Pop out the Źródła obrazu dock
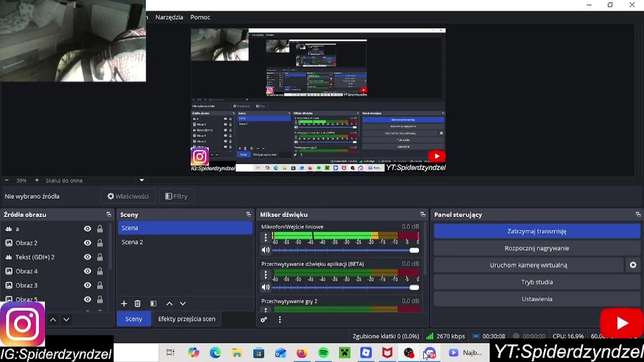The image size is (644, 362). (109, 215)
